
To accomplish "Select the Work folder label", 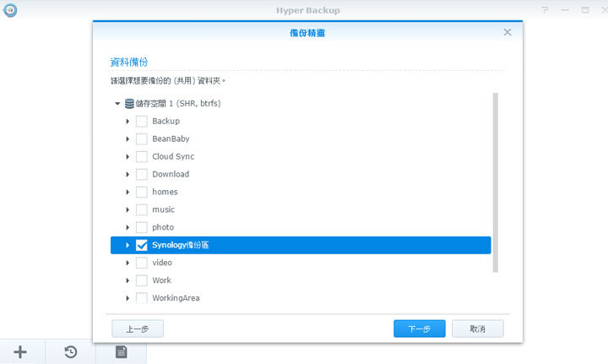I will pyautogui.click(x=161, y=280).
